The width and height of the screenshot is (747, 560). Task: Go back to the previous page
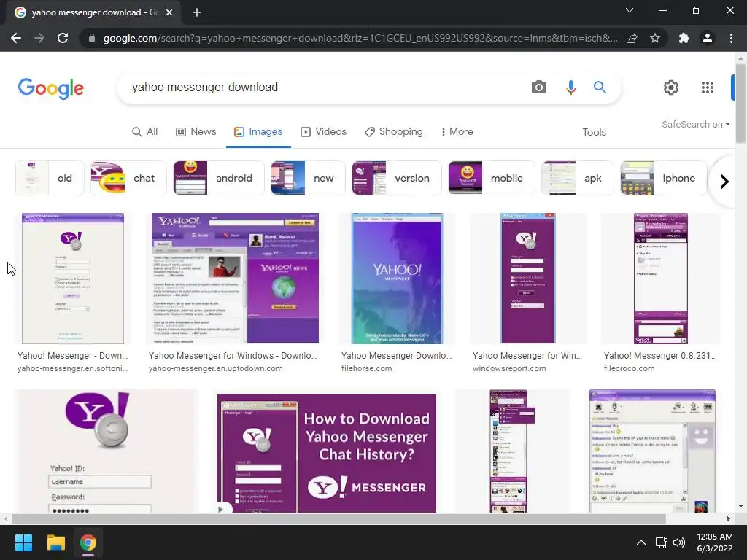click(x=16, y=38)
